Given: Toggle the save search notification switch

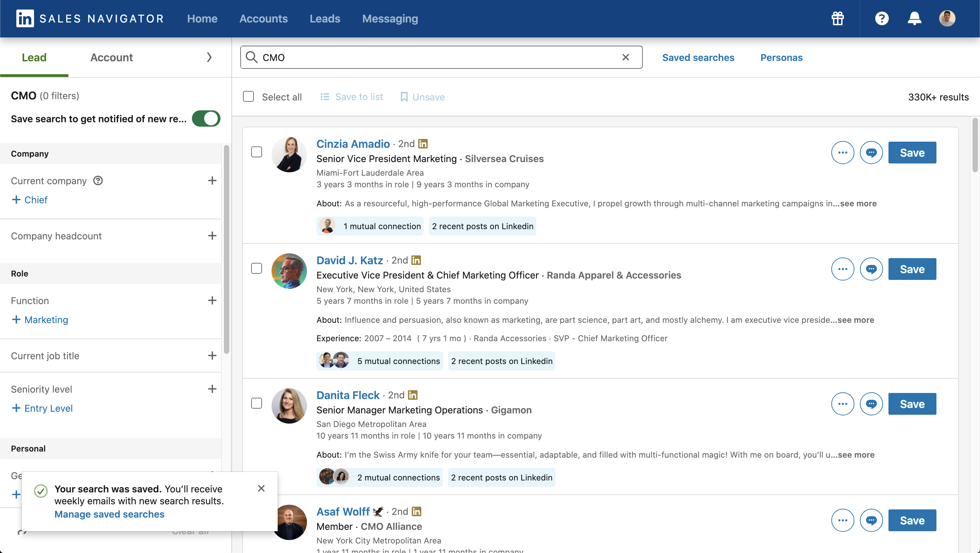Looking at the screenshot, I should pyautogui.click(x=205, y=119).
